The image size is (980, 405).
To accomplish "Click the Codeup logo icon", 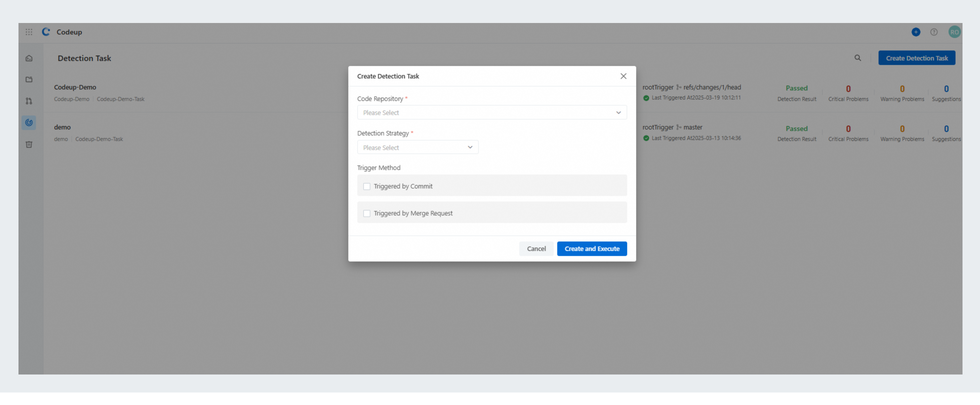I will point(46,32).
